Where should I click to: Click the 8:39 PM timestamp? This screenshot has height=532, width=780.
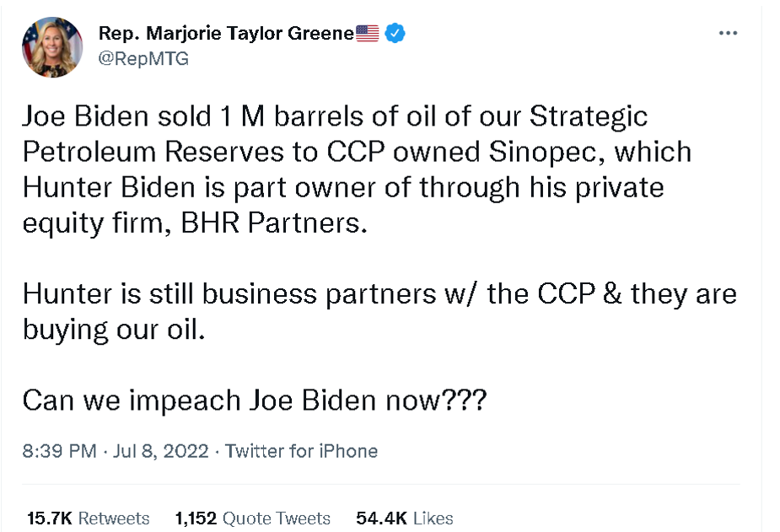(x=59, y=451)
